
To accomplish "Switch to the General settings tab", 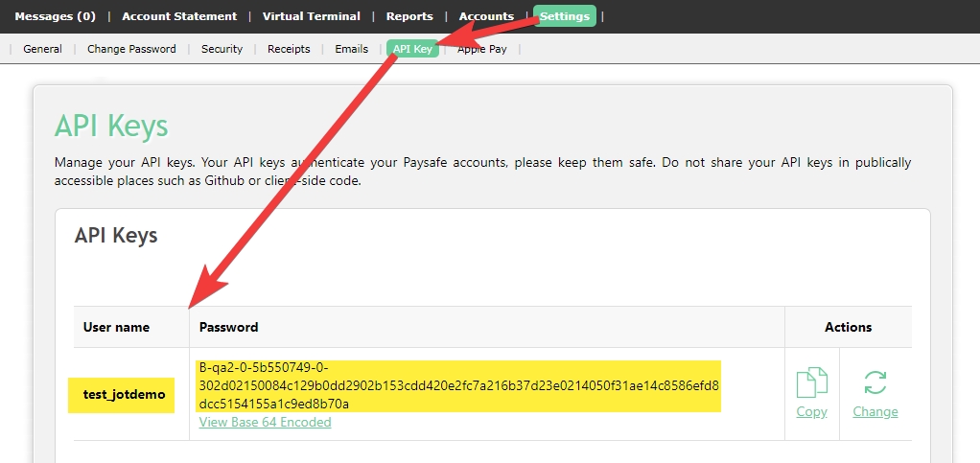I will coord(42,49).
